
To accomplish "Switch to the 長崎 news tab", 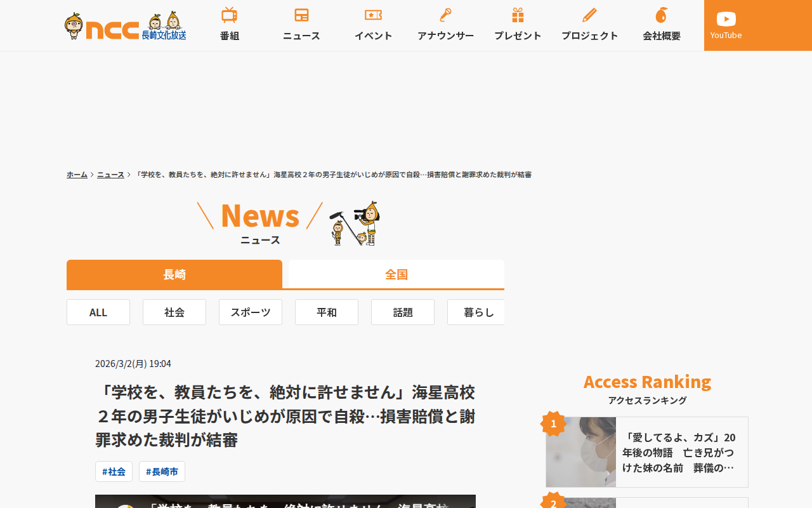I will tap(174, 274).
